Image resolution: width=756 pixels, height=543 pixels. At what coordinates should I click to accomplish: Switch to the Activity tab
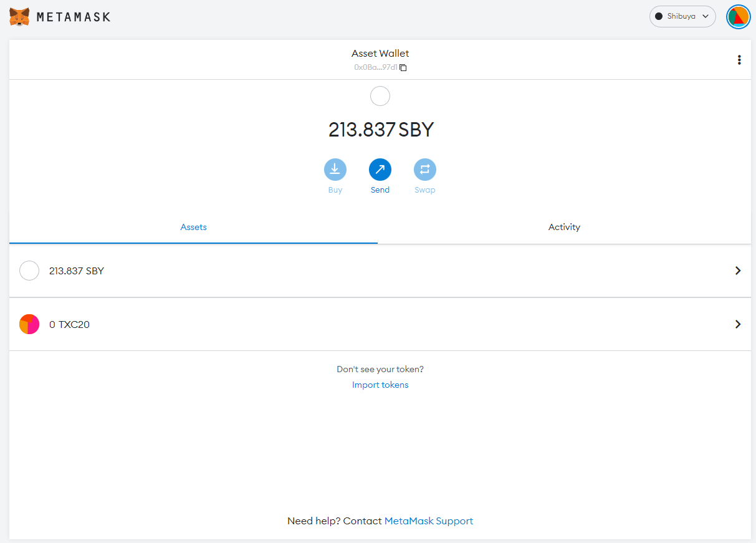[564, 227]
